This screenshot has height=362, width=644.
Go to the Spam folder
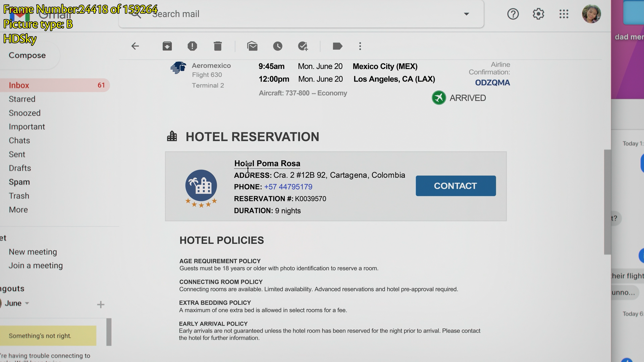tap(19, 182)
